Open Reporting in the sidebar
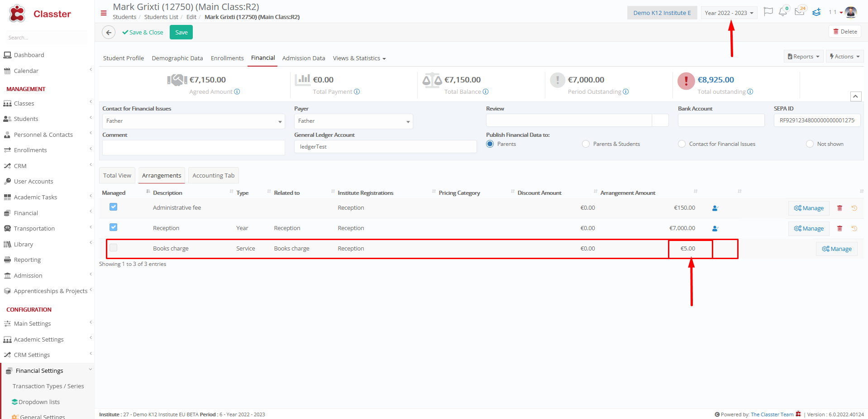 click(x=27, y=260)
